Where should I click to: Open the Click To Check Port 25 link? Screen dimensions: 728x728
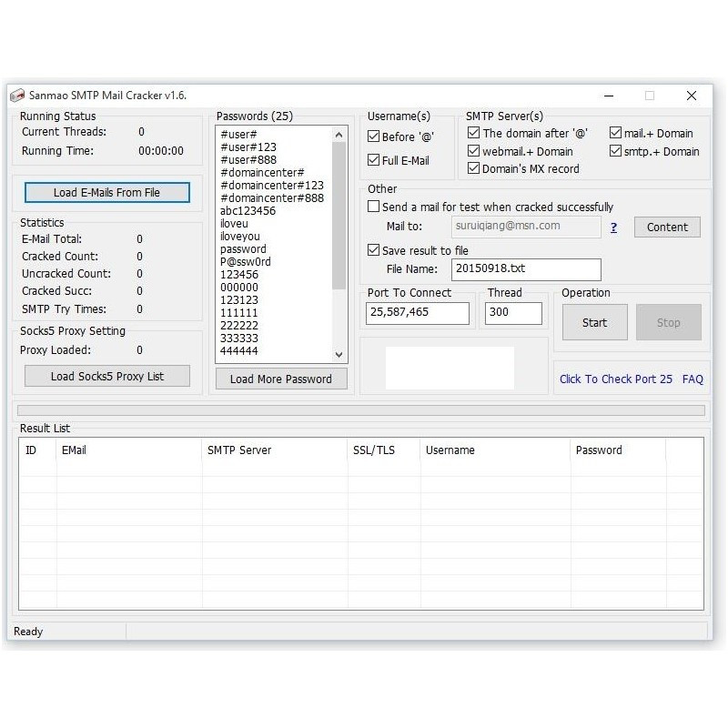[615, 379]
